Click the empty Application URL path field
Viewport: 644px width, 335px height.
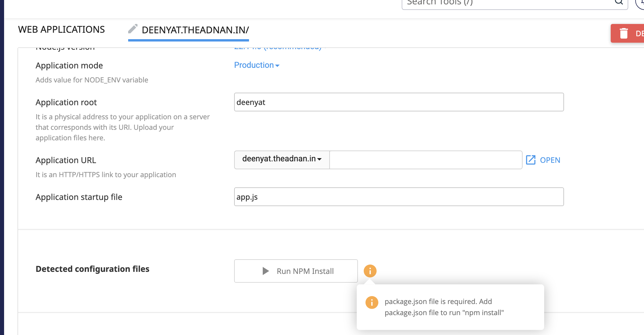[425, 160]
